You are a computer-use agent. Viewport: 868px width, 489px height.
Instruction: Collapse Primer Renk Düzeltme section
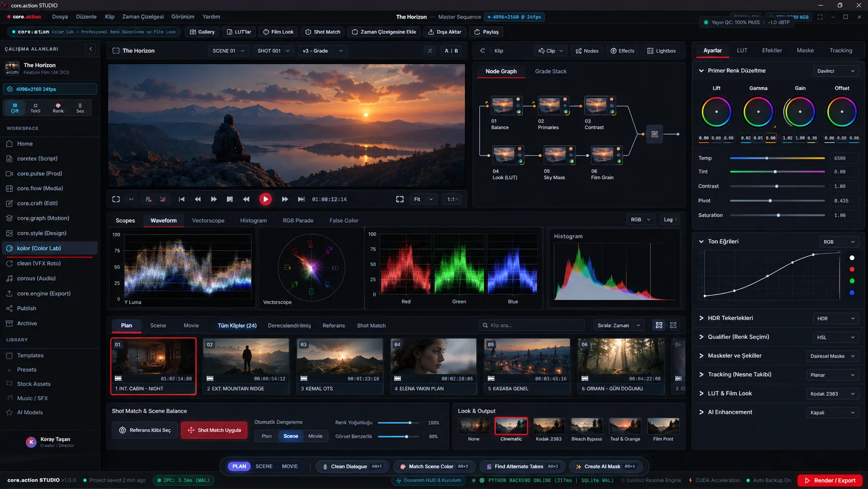701,71
